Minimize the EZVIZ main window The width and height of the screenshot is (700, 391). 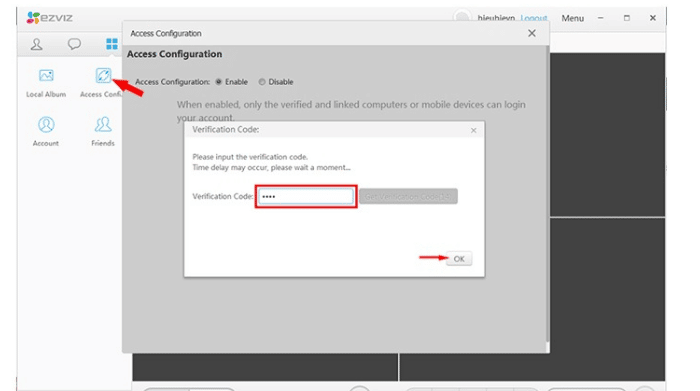click(x=600, y=18)
